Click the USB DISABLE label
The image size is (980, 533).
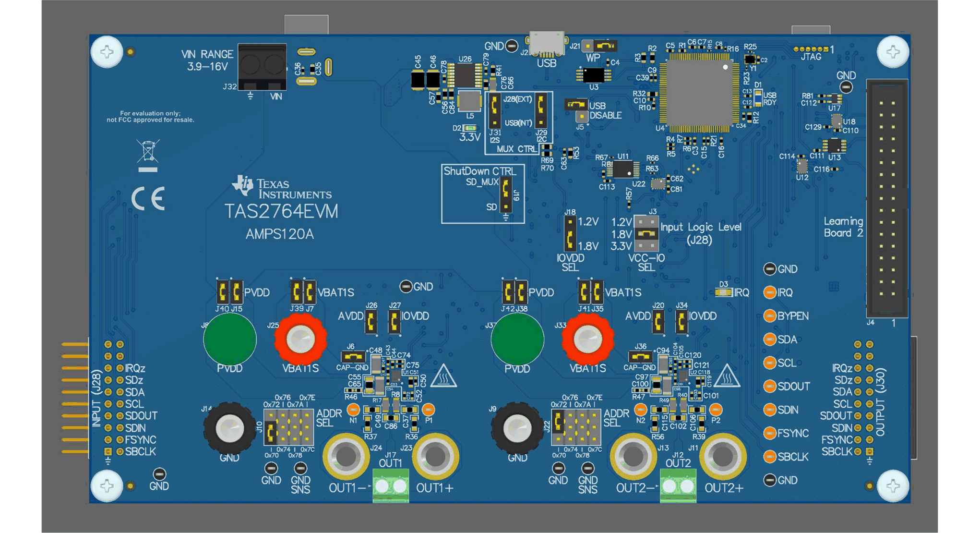(x=605, y=110)
